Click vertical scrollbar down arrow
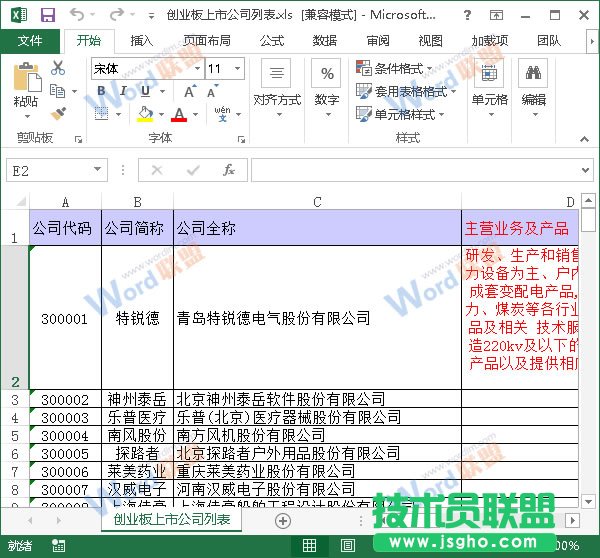Viewport: 600px width, 558px height. pos(588,501)
